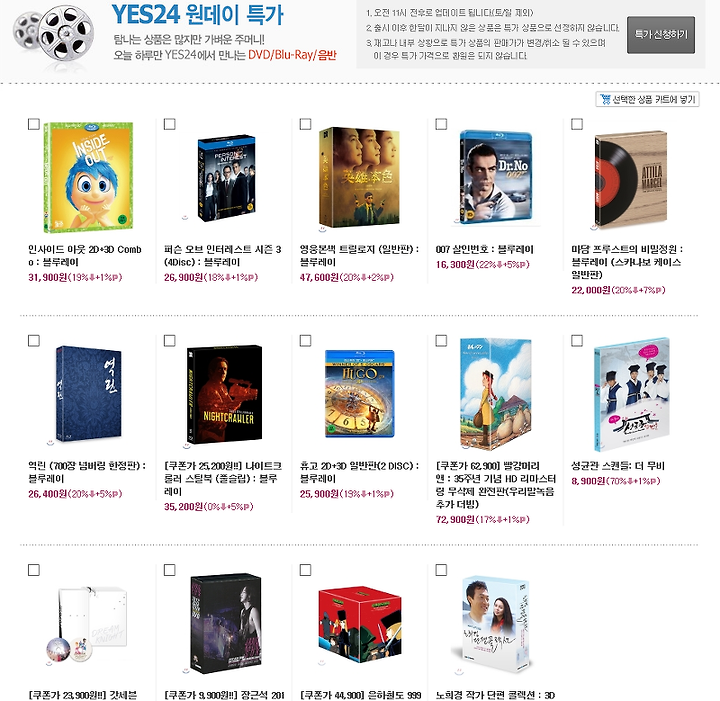Open the Hugo Blu-ray cover image
Viewport: 720px width, 701px height.
pyautogui.click(x=360, y=393)
